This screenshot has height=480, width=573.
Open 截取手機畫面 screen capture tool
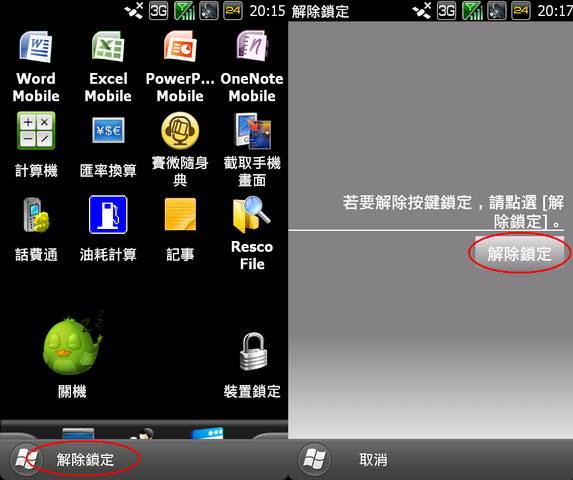[x=252, y=149]
